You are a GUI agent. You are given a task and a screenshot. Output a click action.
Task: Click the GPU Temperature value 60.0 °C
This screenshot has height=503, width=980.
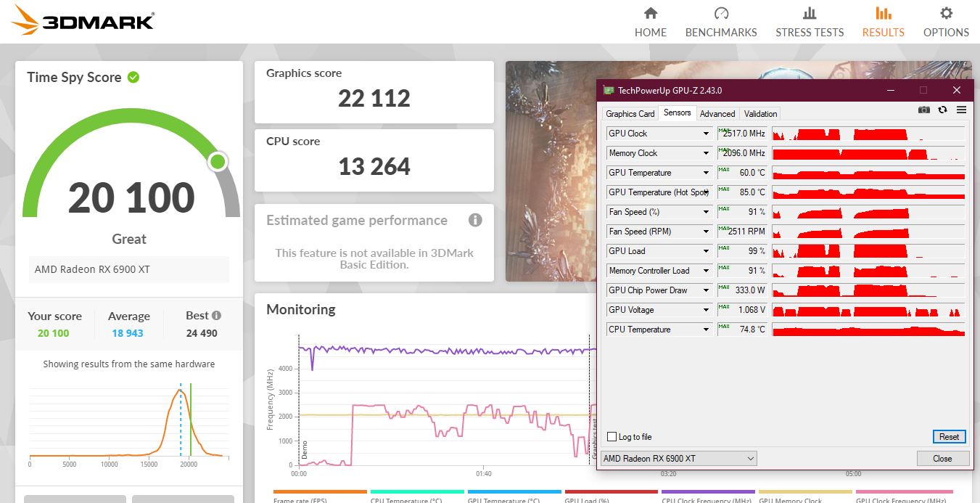point(741,173)
